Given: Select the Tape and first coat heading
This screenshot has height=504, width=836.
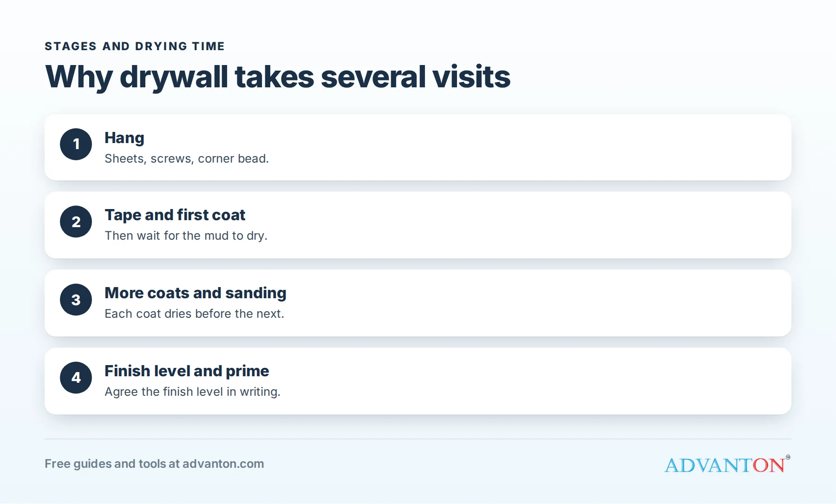Looking at the screenshot, I should (175, 215).
